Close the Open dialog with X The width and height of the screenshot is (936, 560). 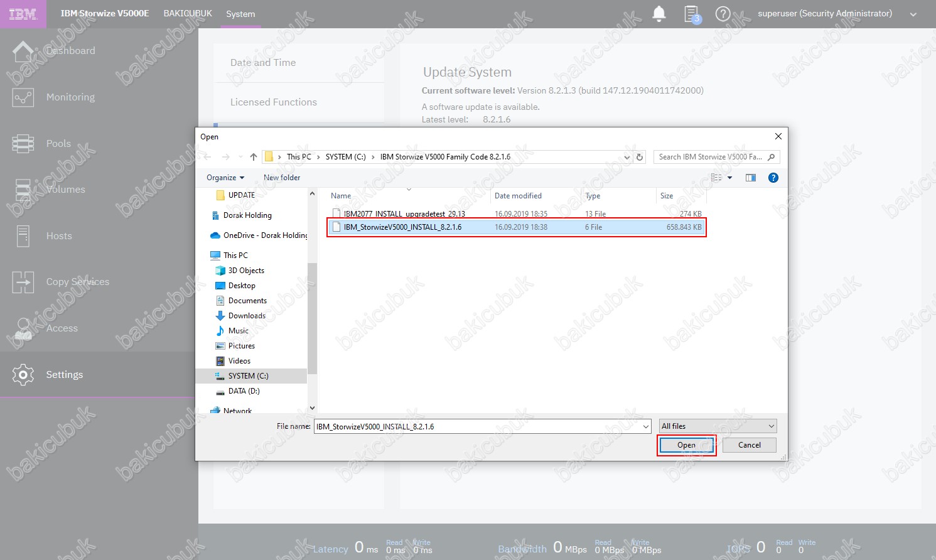point(778,136)
